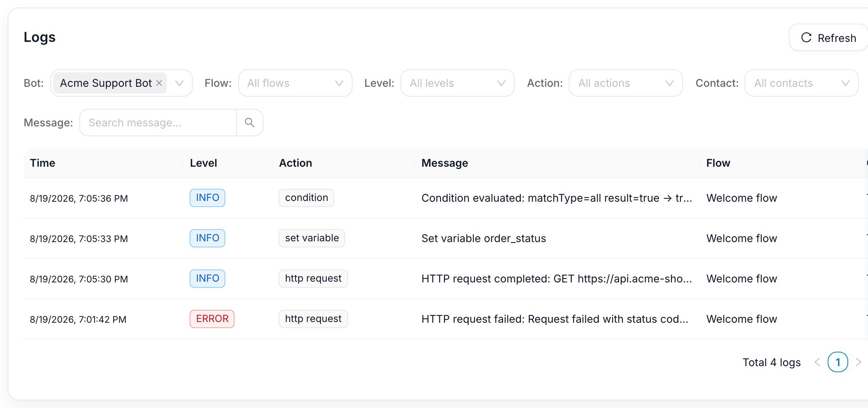
Task: Open the 'HTTP request failed' message
Action: [555, 319]
